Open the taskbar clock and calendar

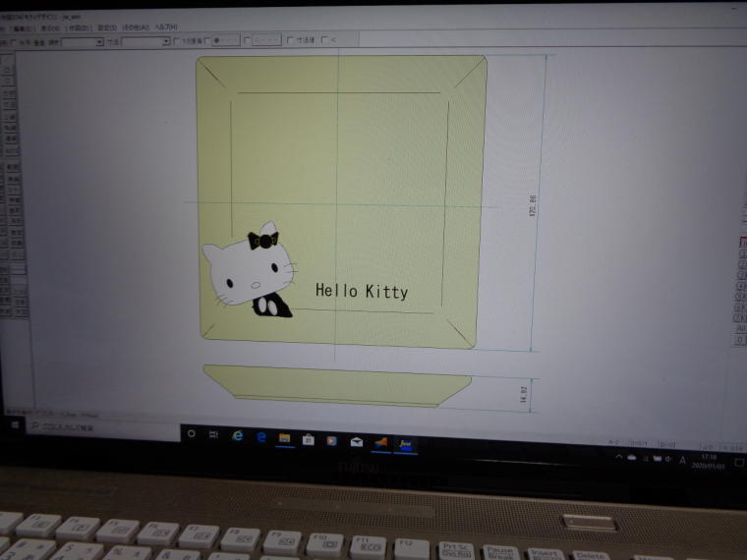pos(709,461)
